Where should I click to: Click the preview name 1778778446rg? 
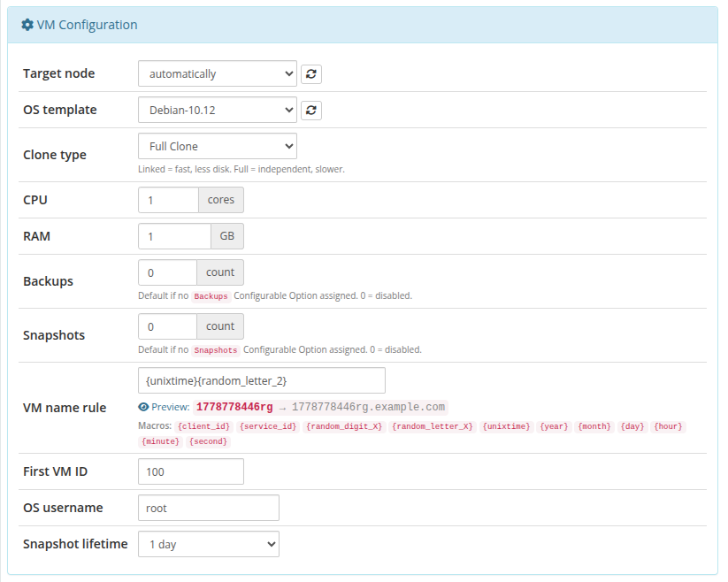pyautogui.click(x=234, y=407)
